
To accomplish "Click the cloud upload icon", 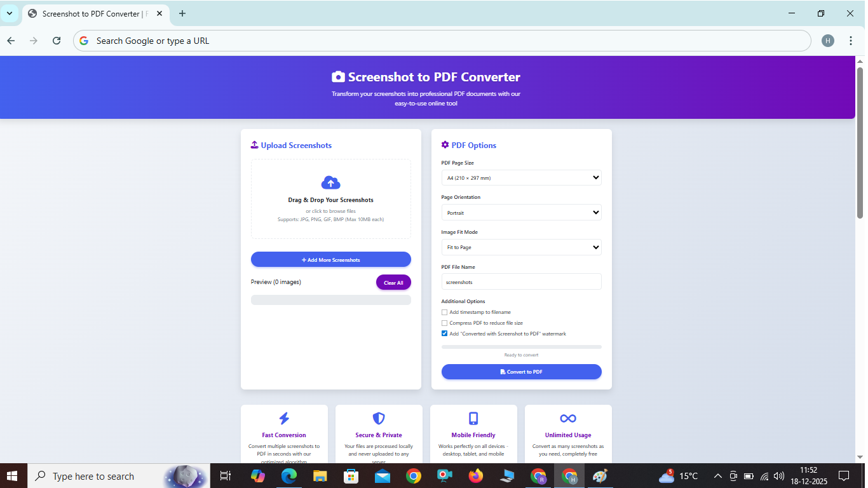I will [x=330, y=182].
